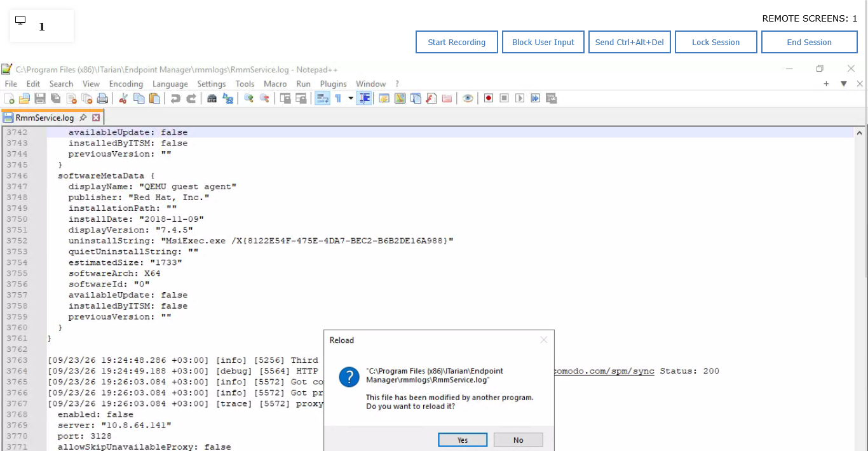This screenshot has height=451, width=868.
Task: Select remote screen 1 monitor button
Action: pos(42,26)
